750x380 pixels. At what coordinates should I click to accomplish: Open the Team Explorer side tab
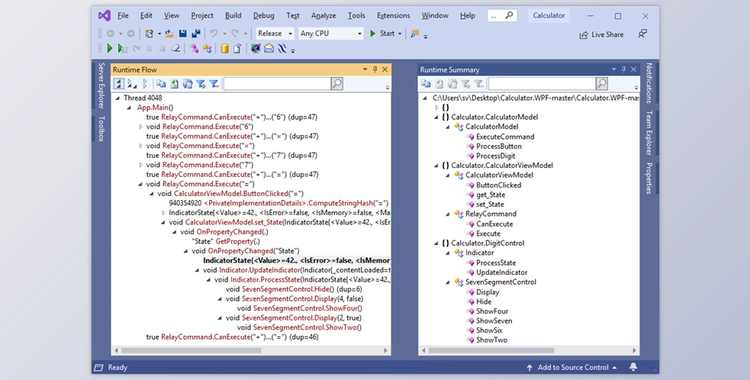[x=649, y=133]
